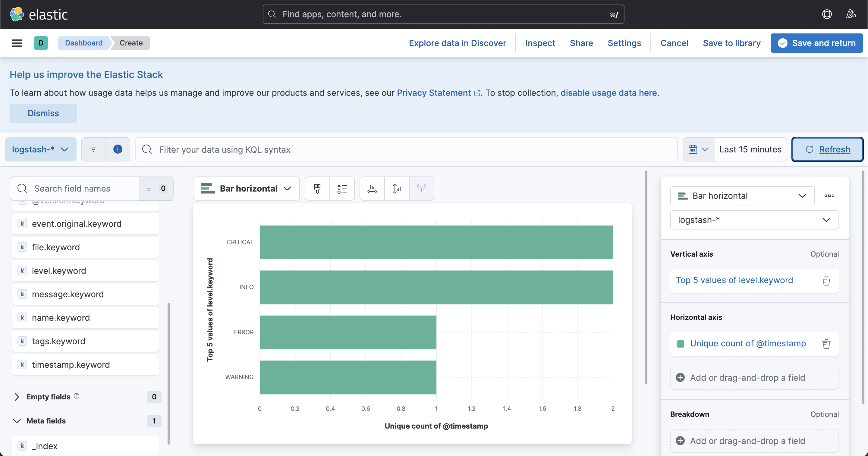Open the logstash-* data view selector
Image resolution: width=868 pixels, height=456 pixels.
click(40, 149)
